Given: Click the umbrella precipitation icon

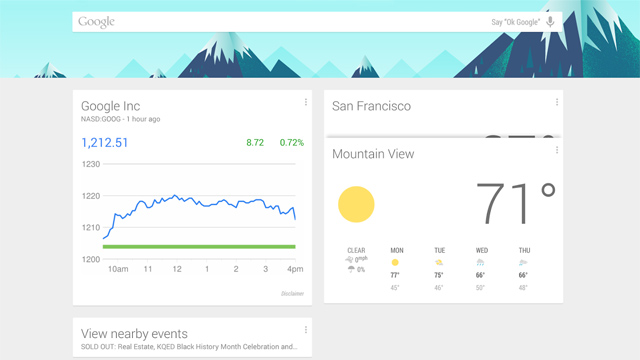Looking at the screenshot, I should click(x=351, y=269).
